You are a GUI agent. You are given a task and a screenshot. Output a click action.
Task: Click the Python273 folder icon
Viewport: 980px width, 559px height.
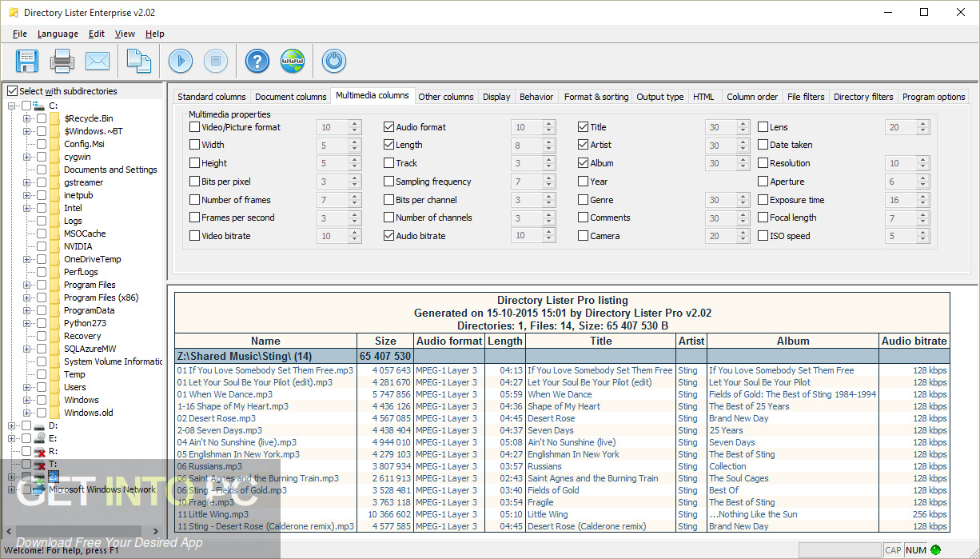pyautogui.click(x=54, y=323)
